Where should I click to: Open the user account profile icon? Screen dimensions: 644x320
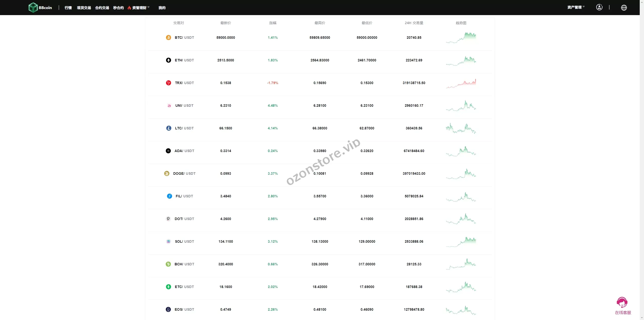click(599, 7)
